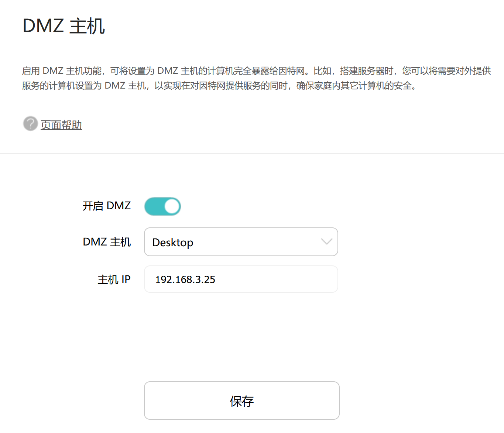Viewport: 504px width, 433px height.
Task: Click the chevron arrow in the Desktop combo box
Action: pyautogui.click(x=327, y=242)
